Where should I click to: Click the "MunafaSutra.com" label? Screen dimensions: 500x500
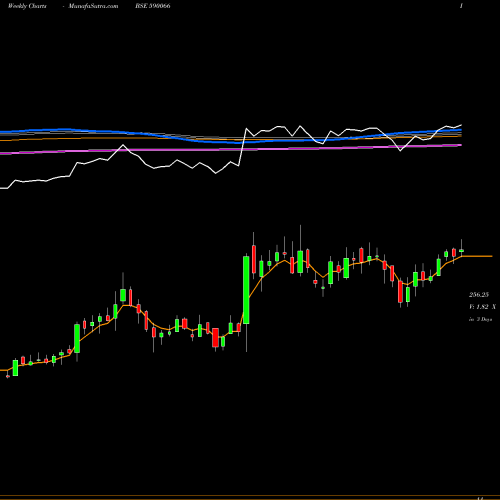pyautogui.click(x=93, y=6)
